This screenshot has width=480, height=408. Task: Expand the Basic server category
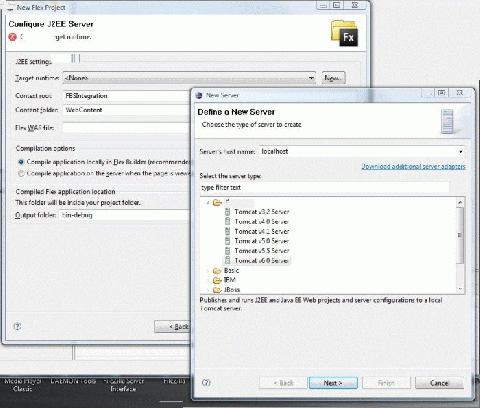pyautogui.click(x=208, y=271)
